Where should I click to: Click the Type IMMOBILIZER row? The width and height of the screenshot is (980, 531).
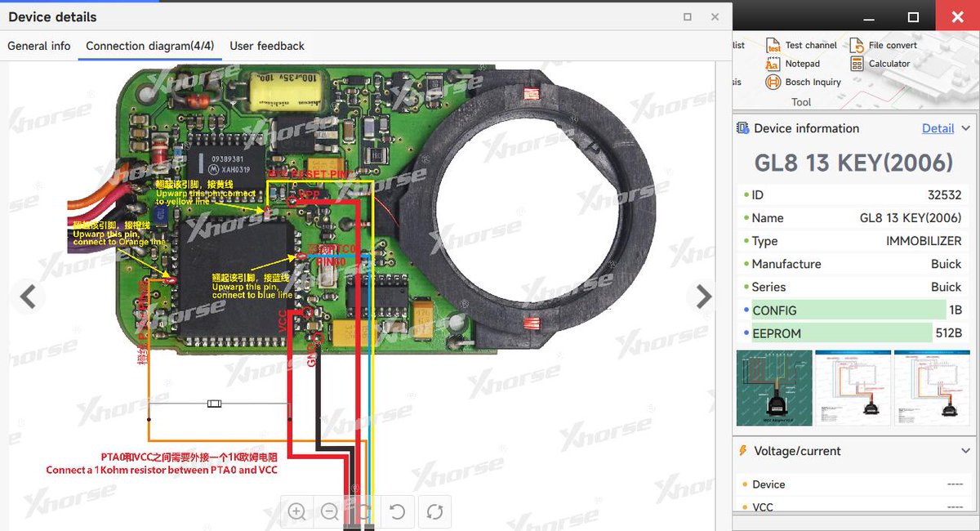[x=853, y=241]
